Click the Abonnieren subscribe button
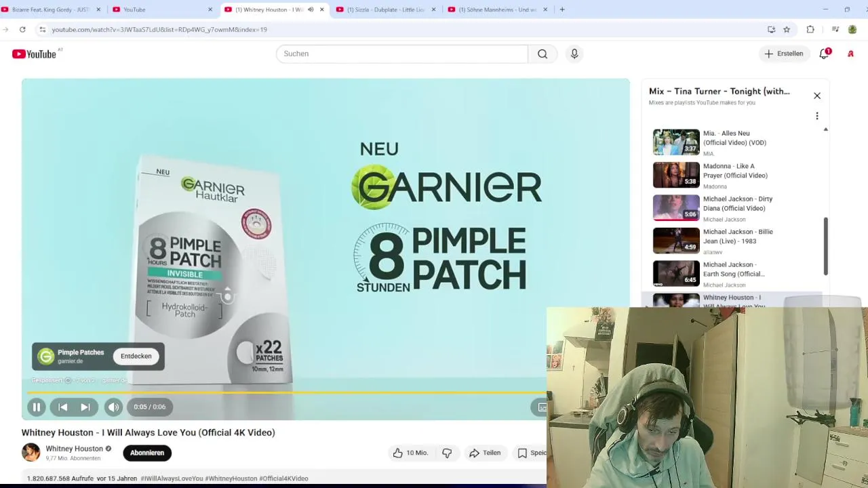868x488 pixels. point(147,453)
